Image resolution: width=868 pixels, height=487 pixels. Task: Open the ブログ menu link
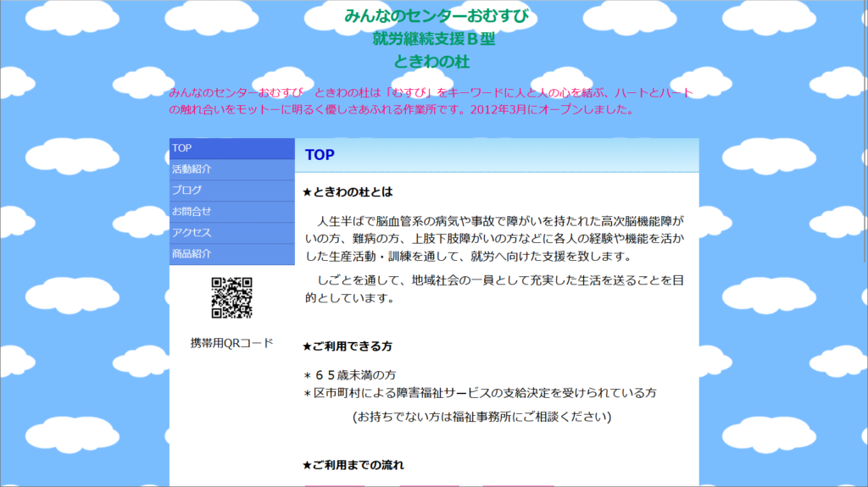tap(187, 191)
